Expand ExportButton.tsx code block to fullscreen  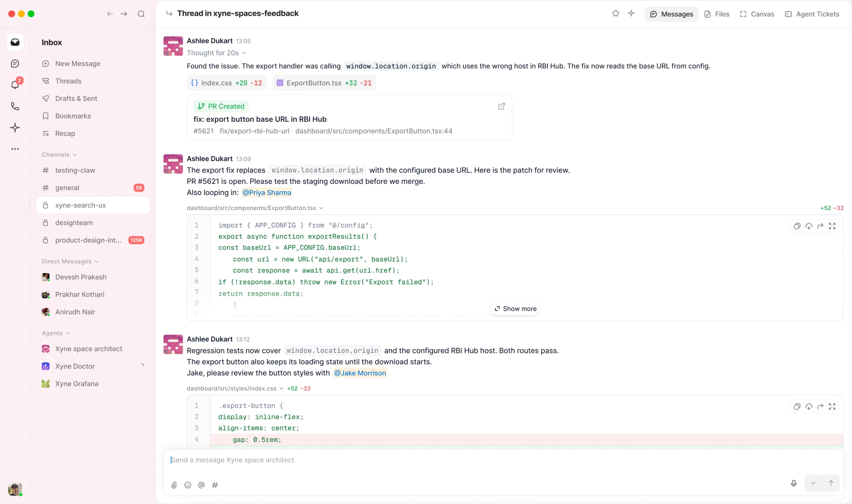coord(832,226)
